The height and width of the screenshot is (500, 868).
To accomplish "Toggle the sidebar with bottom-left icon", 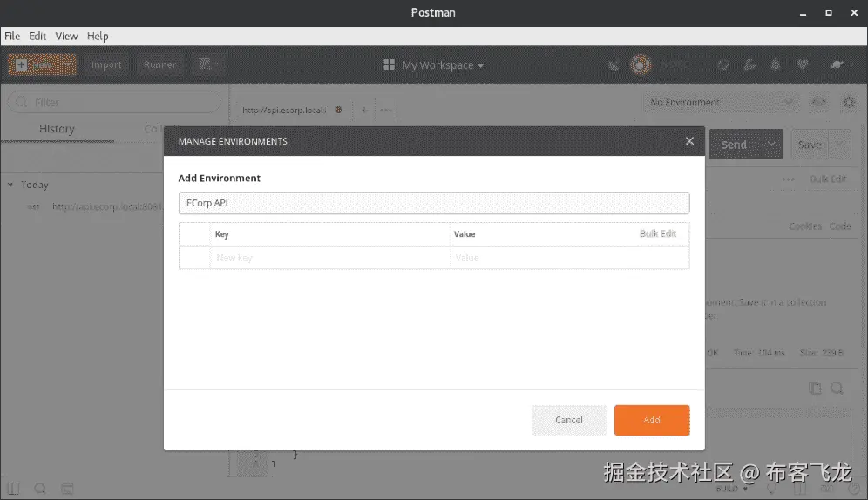I will (x=13, y=489).
